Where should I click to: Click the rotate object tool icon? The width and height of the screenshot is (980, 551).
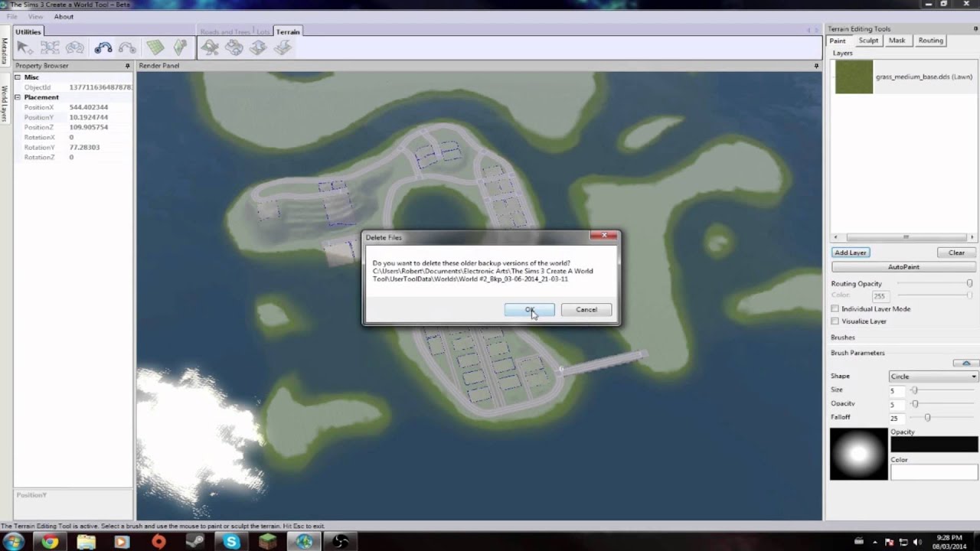coord(75,48)
